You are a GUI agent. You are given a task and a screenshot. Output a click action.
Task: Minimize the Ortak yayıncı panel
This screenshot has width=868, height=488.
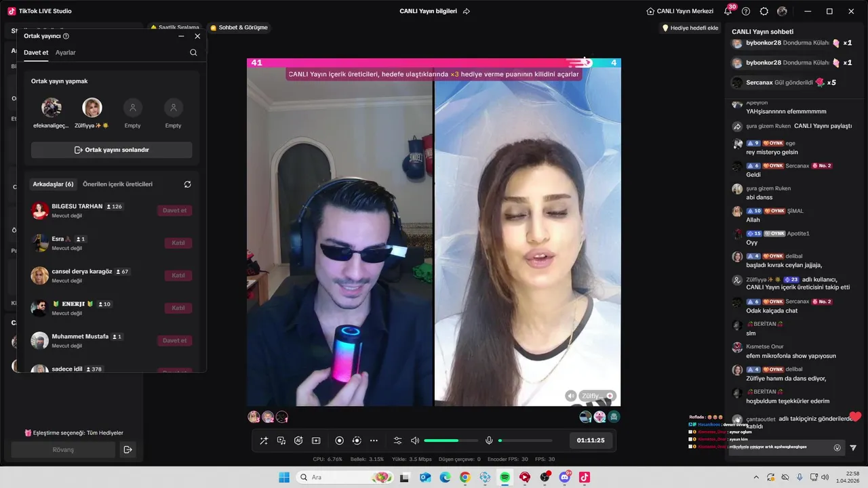click(181, 36)
